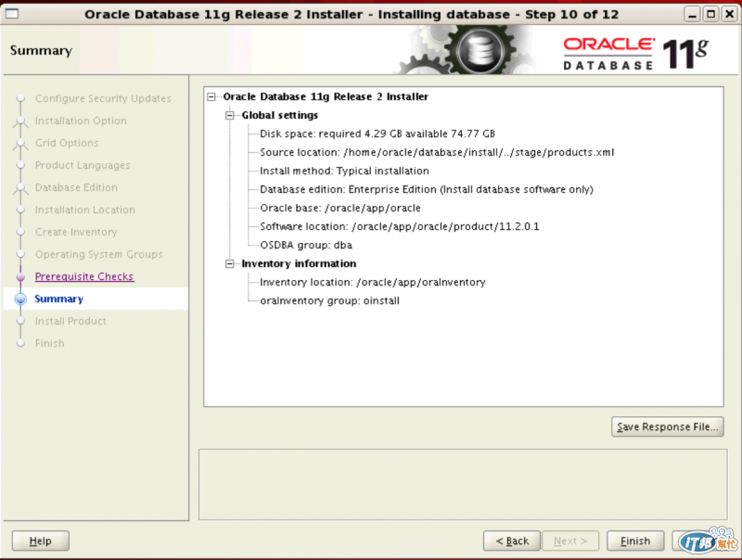The width and height of the screenshot is (742, 560).
Task: Minimize the installer window
Action: click(692, 14)
